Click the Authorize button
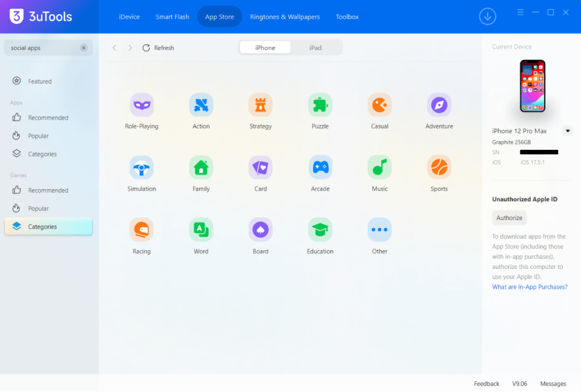581x392 pixels. (x=509, y=218)
